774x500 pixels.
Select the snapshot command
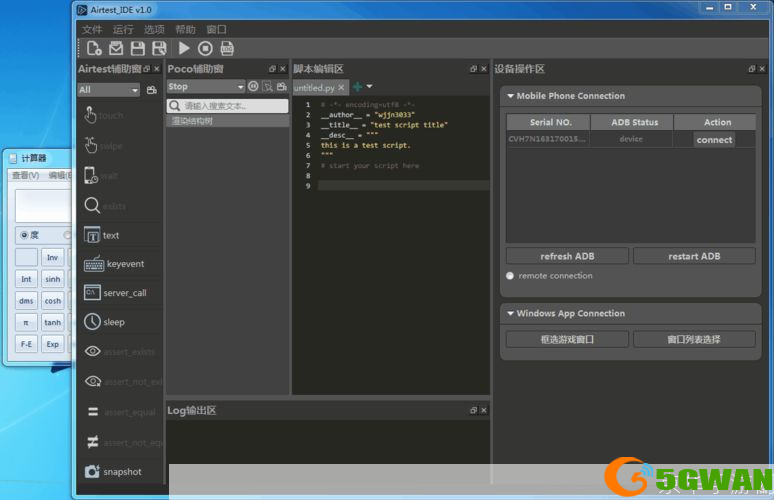pos(113,472)
